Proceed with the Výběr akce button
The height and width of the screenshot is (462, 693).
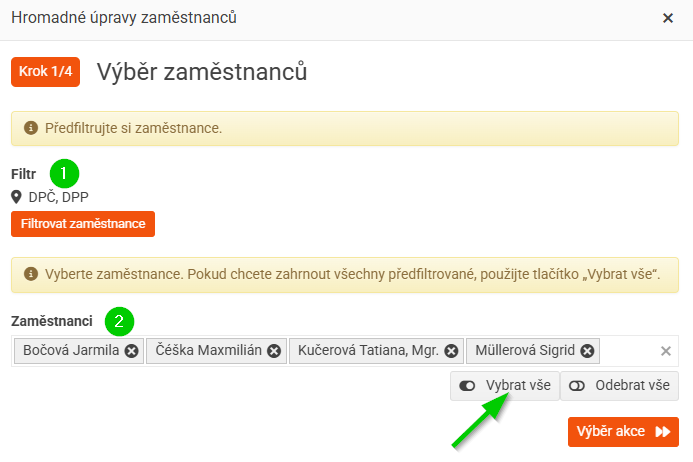point(623,431)
